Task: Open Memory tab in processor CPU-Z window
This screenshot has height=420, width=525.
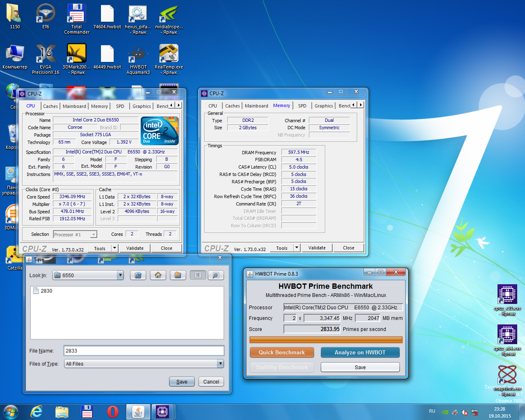Action: (99, 106)
